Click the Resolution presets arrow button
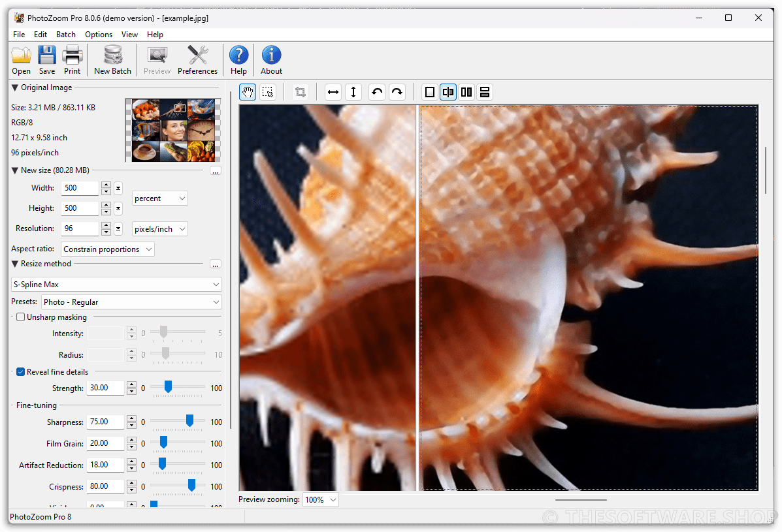Viewport: 782px width, 532px height. coord(118,228)
